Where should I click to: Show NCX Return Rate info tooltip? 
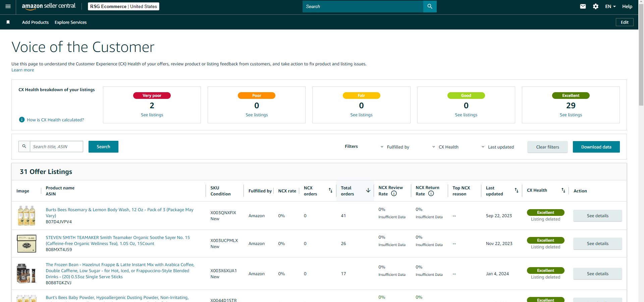pos(431,193)
